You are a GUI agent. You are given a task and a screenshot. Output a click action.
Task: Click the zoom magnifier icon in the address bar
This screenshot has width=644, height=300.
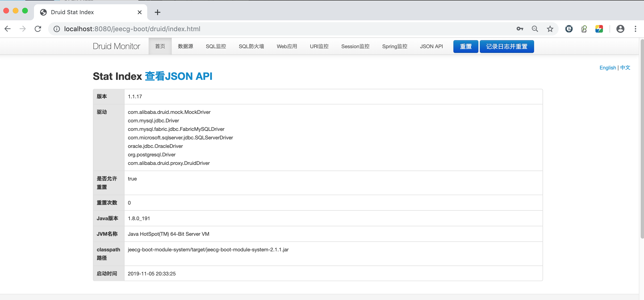tap(535, 29)
